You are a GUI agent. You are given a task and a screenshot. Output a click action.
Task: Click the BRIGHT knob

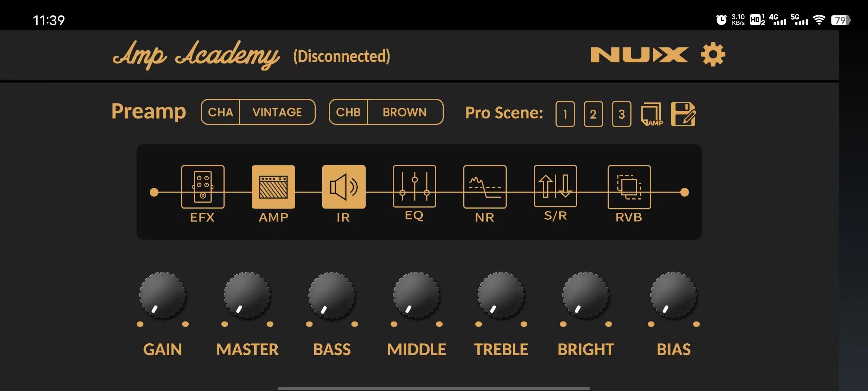(586, 295)
